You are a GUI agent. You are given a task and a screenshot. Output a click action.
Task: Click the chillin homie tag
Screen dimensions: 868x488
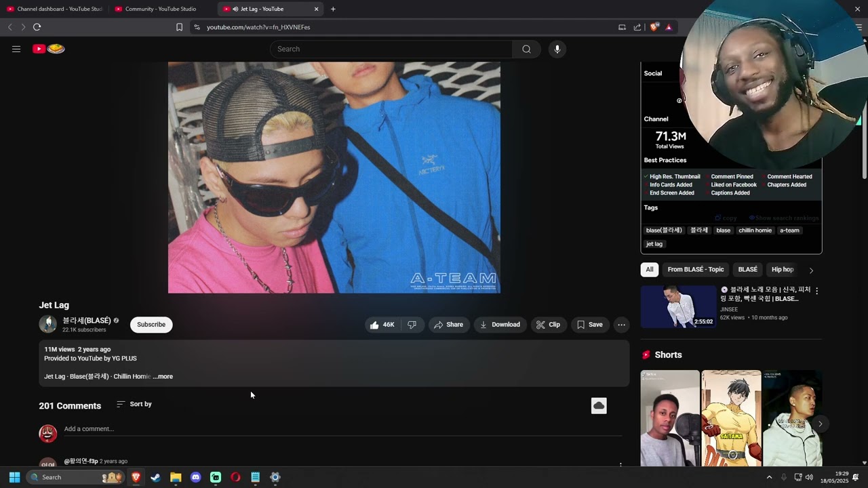(755, 230)
